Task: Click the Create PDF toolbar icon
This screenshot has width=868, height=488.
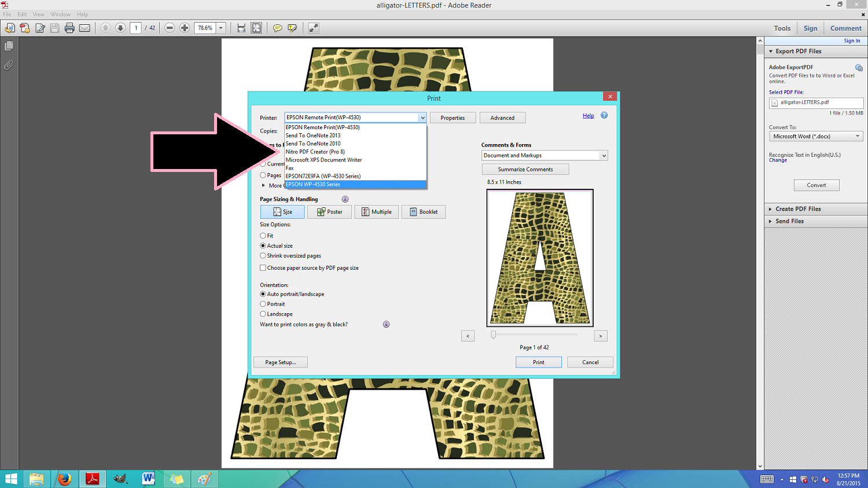Action: (x=25, y=28)
